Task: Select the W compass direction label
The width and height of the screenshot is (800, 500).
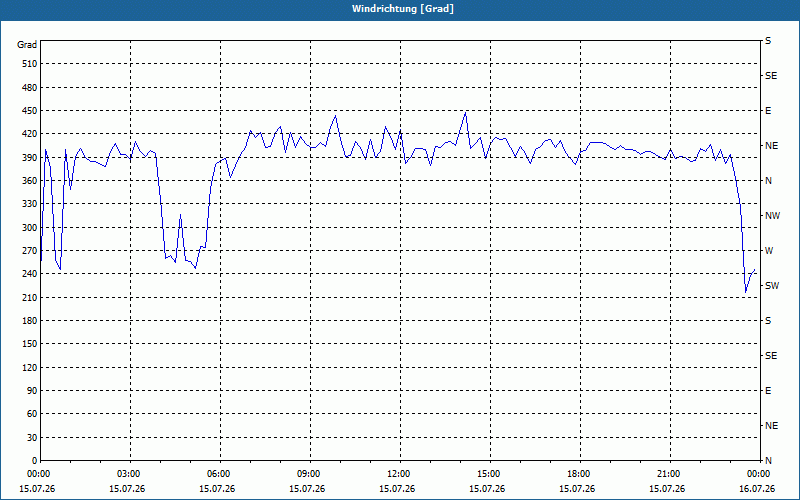Action: point(769,251)
